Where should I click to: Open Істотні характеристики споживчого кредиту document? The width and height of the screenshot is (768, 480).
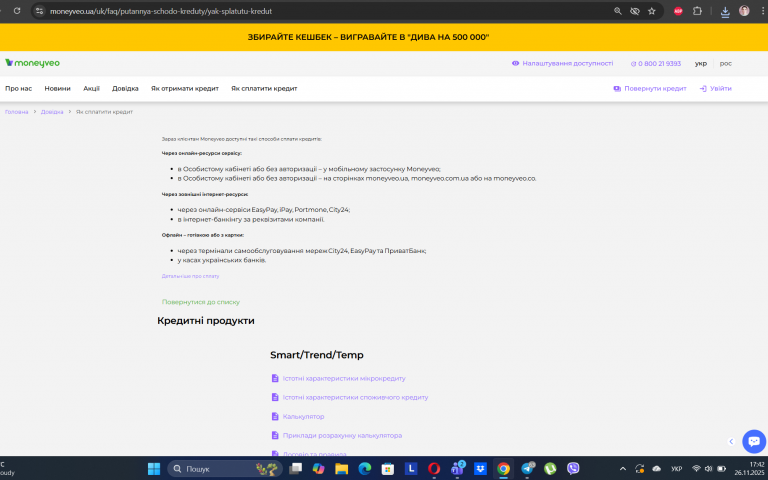(x=350, y=397)
